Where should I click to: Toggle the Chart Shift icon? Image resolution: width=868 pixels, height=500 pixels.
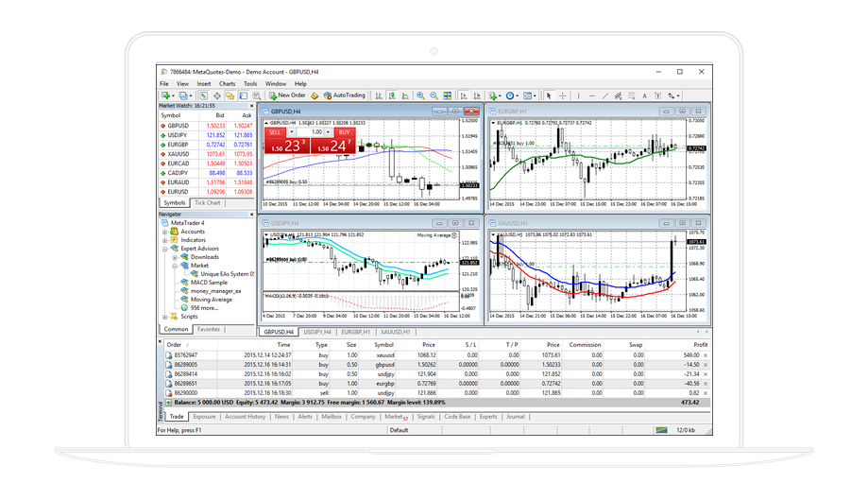click(477, 95)
